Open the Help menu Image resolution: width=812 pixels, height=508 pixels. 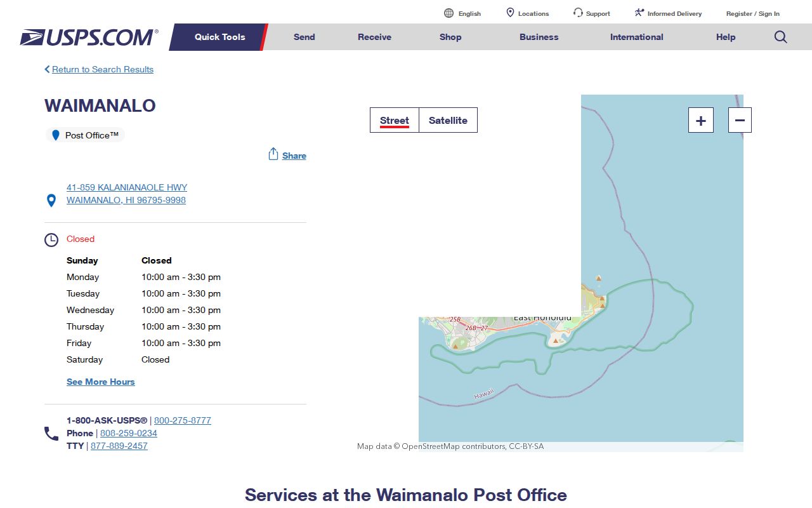[726, 37]
